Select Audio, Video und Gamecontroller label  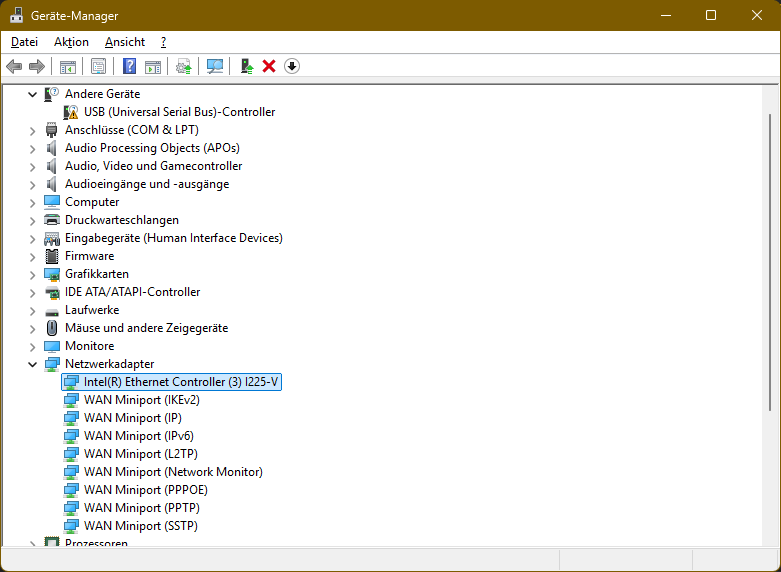(153, 166)
